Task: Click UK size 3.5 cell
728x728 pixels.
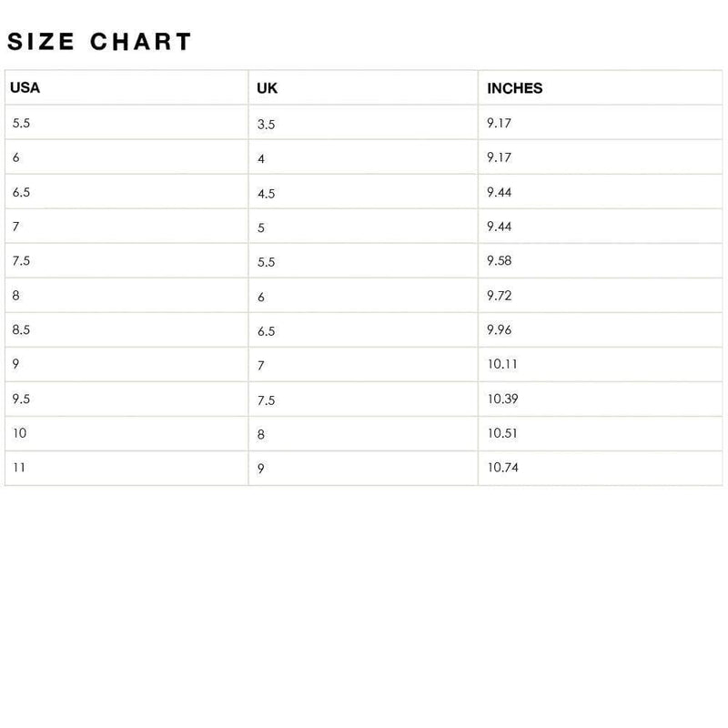Action: pyautogui.click(x=363, y=123)
